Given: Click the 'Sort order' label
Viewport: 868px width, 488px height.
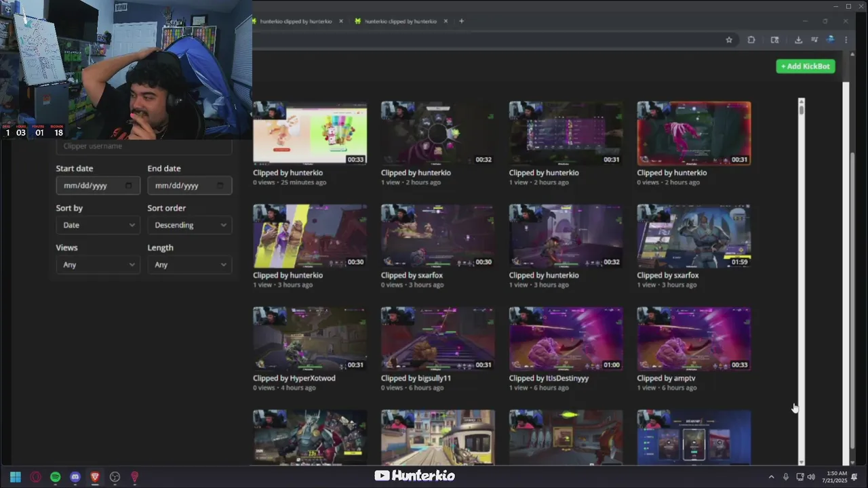Looking at the screenshot, I should pos(166,208).
